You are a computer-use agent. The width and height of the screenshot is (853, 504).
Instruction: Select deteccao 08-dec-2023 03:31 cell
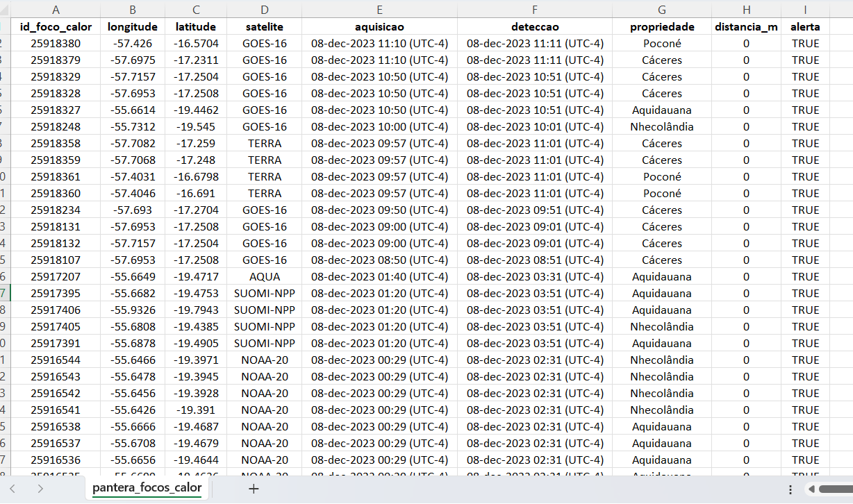[x=535, y=276]
